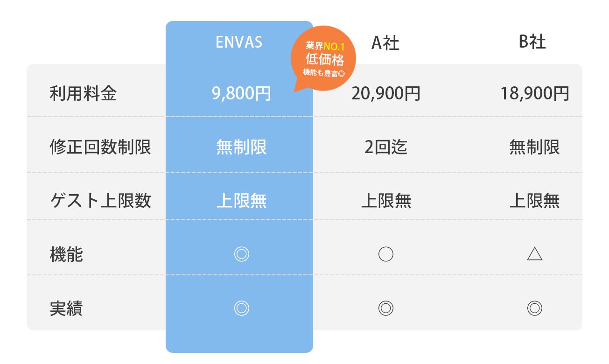Click the ENVAS 無制限 revision cell
The height and width of the screenshot is (364, 609).
click(x=241, y=147)
